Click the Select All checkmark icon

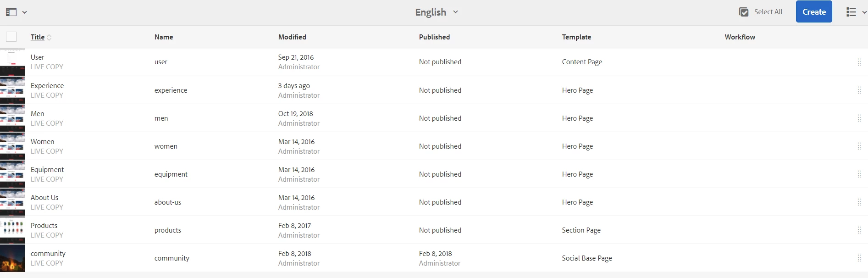(x=744, y=12)
